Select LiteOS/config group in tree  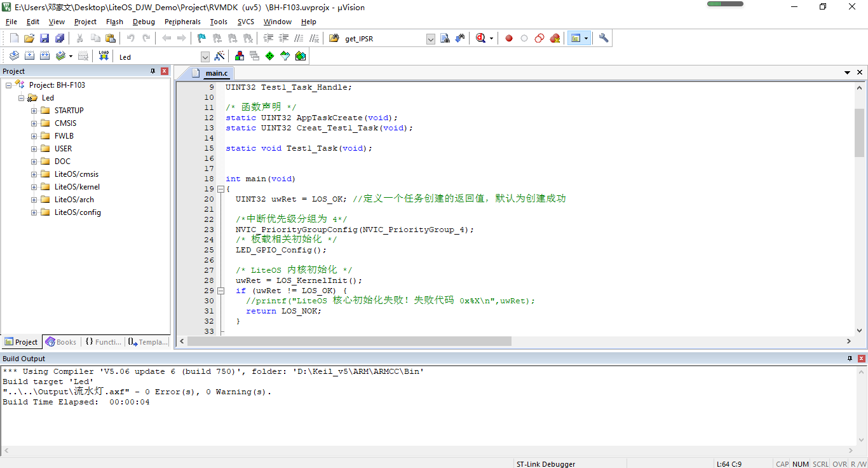pyautogui.click(x=78, y=212)
